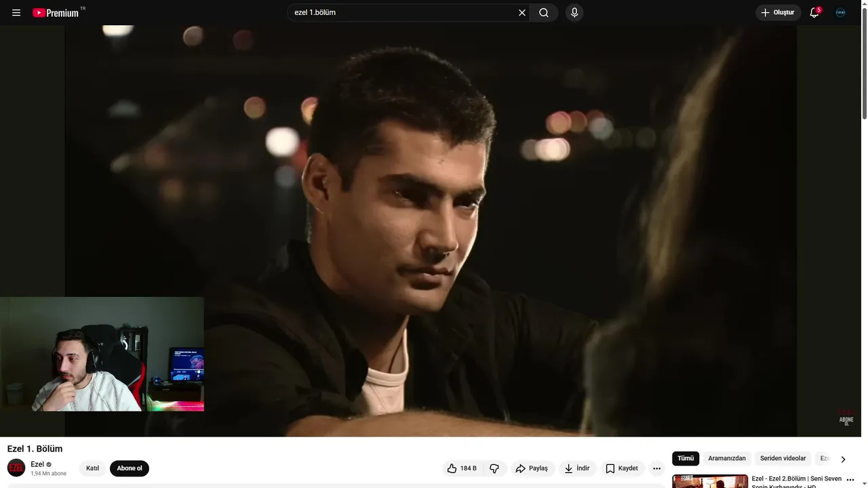
Task: Open the Ezel channel avatar
Action: pyautogui.click(x=16, y=468)
